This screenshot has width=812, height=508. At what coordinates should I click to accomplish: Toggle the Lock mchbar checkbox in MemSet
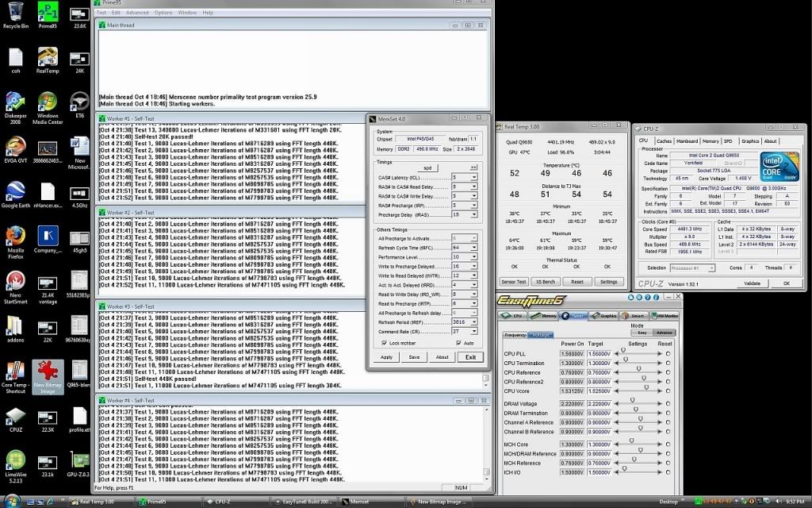384,343
